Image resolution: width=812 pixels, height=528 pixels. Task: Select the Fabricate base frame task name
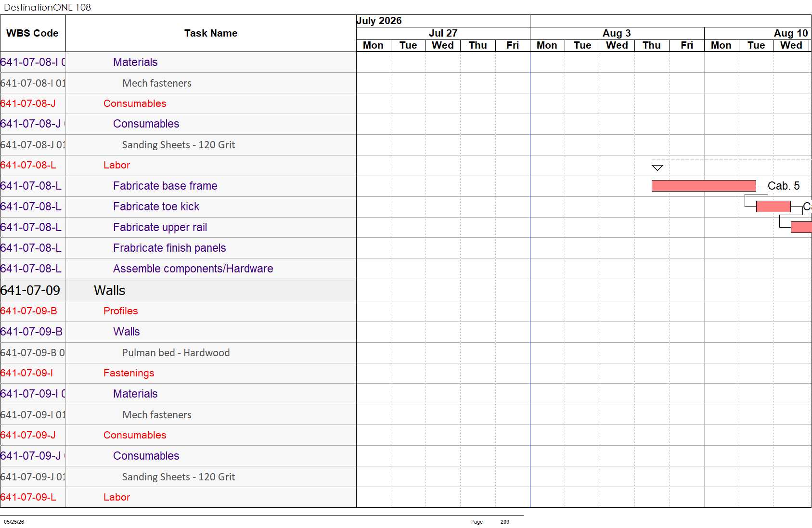(x=165, y=186)
